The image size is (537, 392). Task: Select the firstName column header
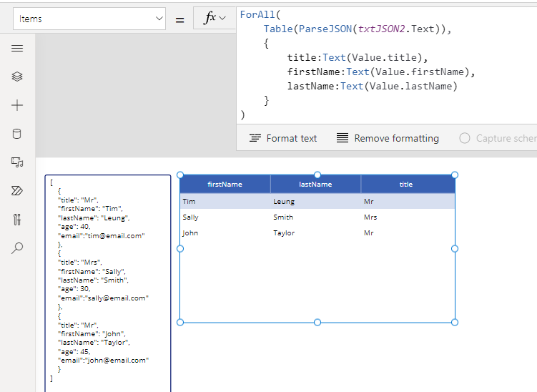point(225,185)
